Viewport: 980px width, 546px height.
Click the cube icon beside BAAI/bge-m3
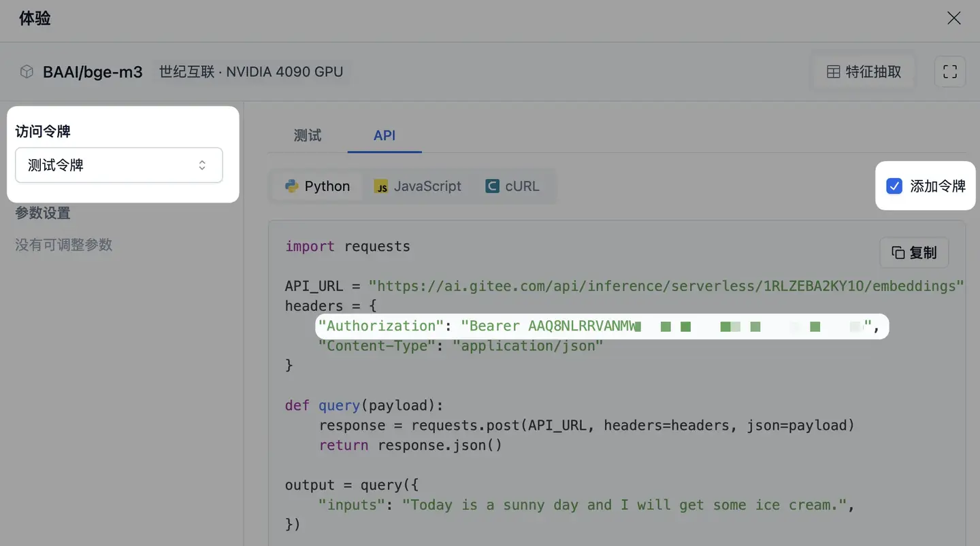coord(26,71)
